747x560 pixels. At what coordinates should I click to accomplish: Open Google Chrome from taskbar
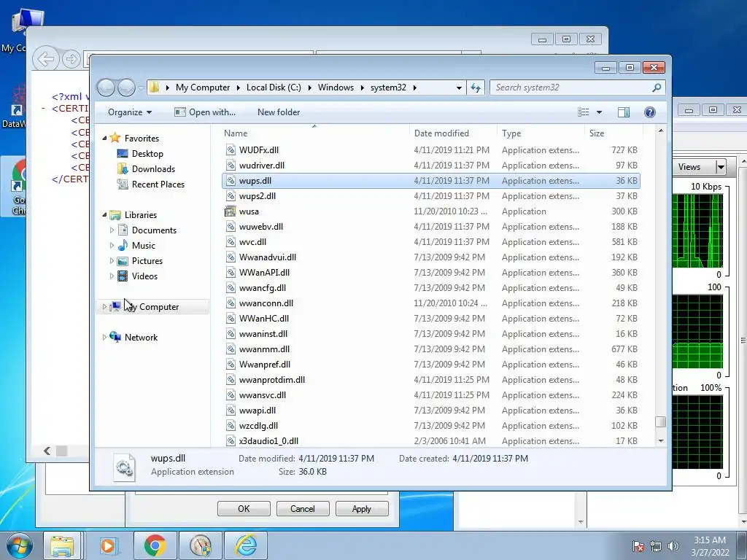(x=155, y=545)
